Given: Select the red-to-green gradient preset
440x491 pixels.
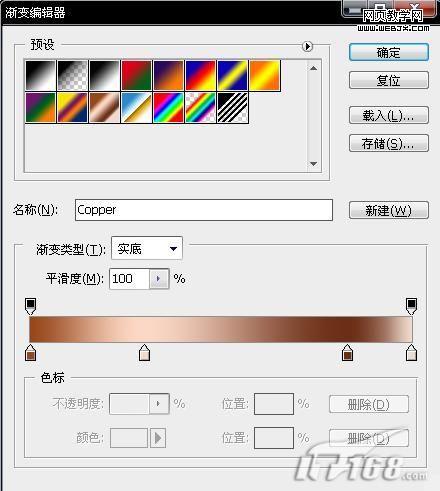Looking at the screenshot, I should (x=136, y=75).
